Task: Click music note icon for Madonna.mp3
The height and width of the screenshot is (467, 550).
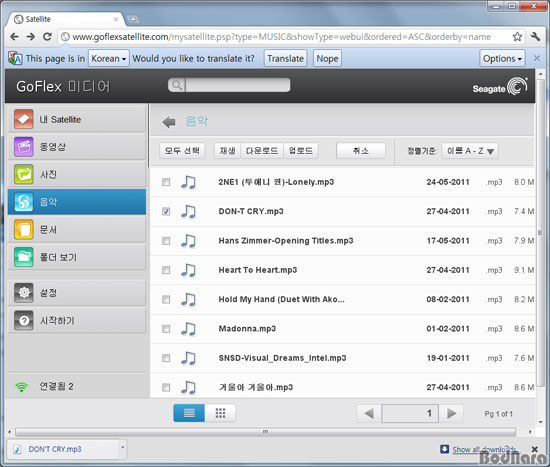Action: [x=188, y=329]
